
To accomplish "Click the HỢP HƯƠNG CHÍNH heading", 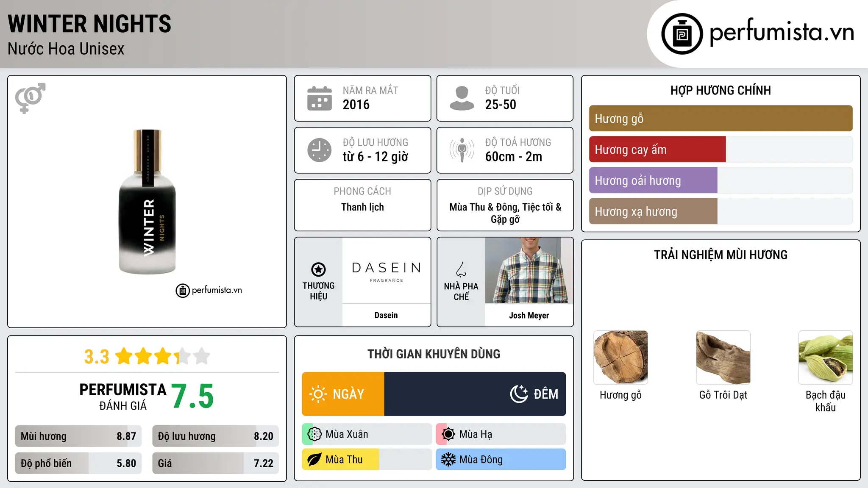I will [x=721, y=90].
